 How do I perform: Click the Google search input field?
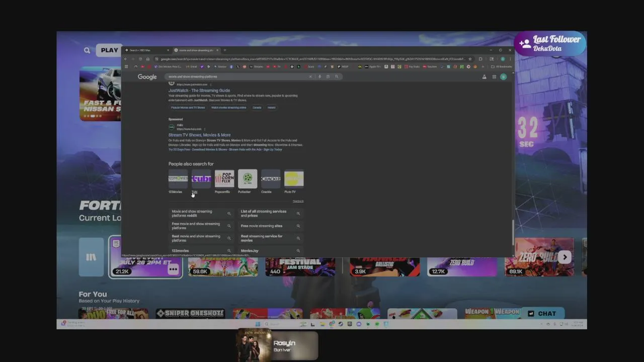(x=236, y=76)
